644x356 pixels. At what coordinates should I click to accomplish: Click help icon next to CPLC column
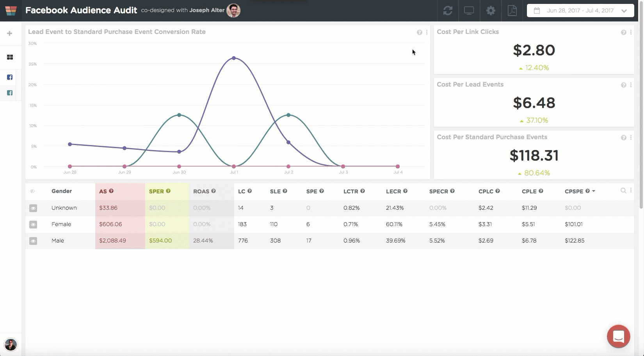[x=498, y=191]
